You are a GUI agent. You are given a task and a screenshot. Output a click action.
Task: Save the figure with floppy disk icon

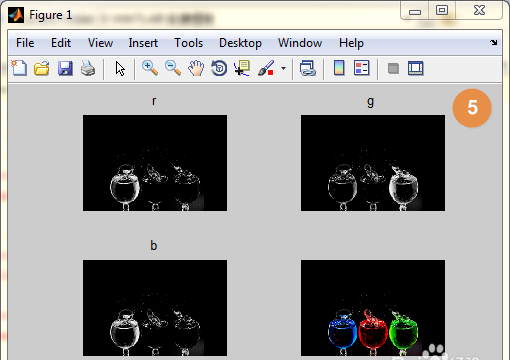(x=65, y=68)
